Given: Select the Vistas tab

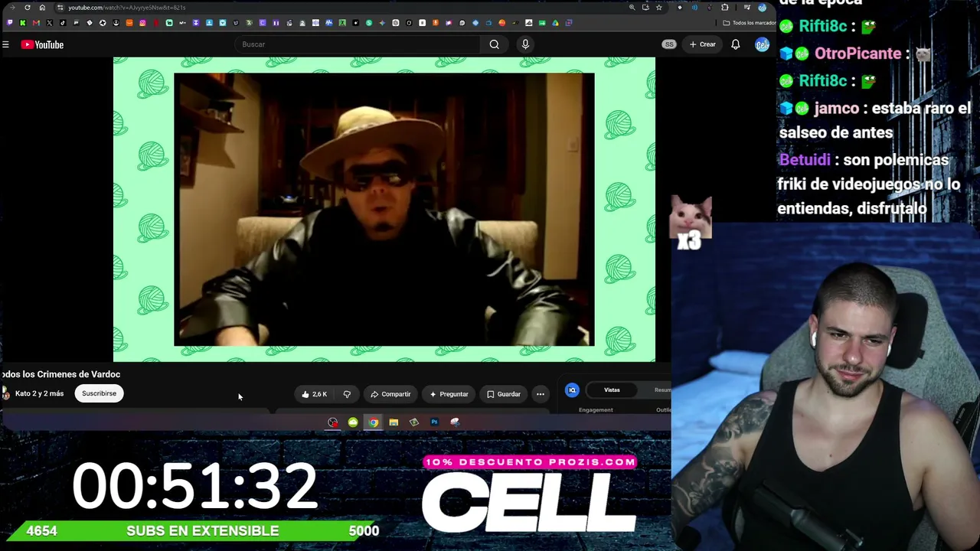Looking at the screenshot, I should click(x=612, y=390).
